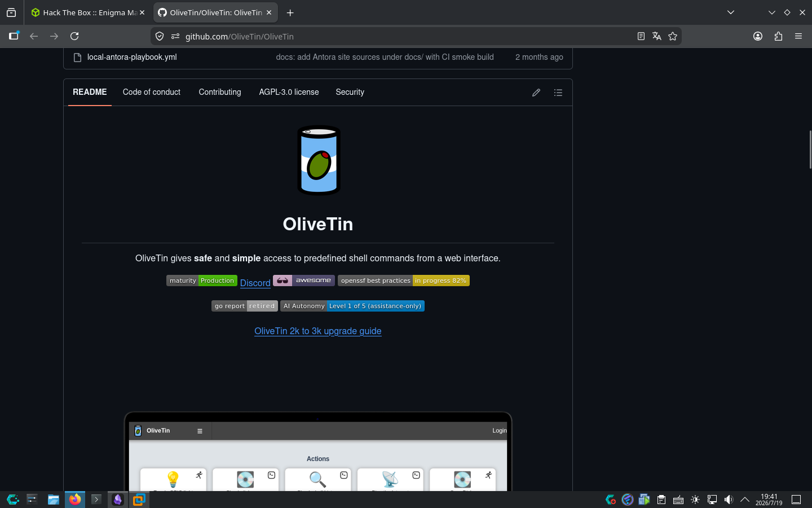Image resolution: width=812 pixels, height=508 pixels.
Task: Reload the page with the refresh icon
Action: coord(74,36)
